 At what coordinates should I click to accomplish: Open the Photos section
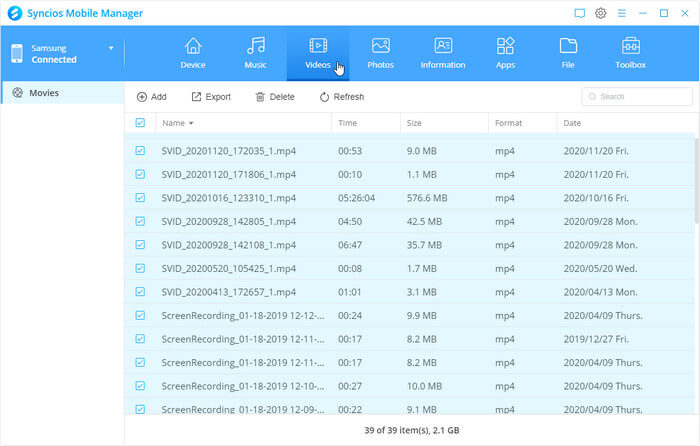380,53
